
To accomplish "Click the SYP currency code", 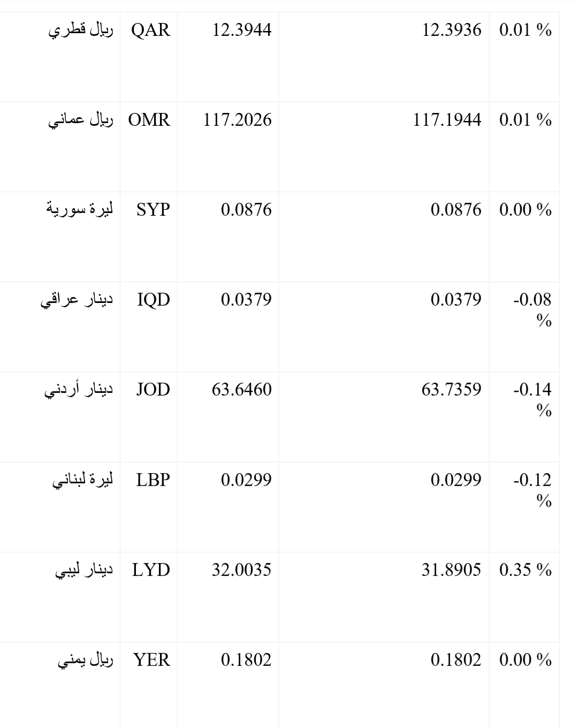I will (153, 210).
